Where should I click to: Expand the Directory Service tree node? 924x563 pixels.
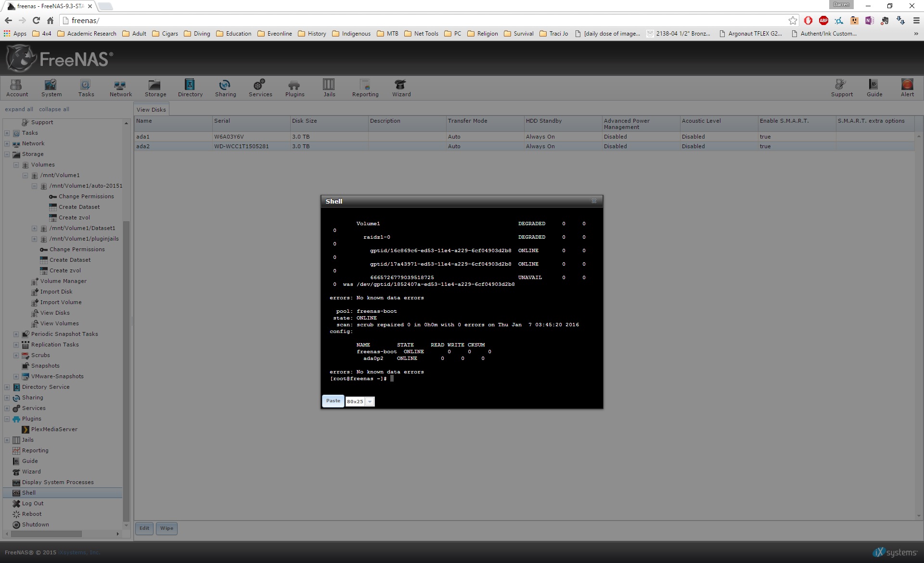coord(7,387)
